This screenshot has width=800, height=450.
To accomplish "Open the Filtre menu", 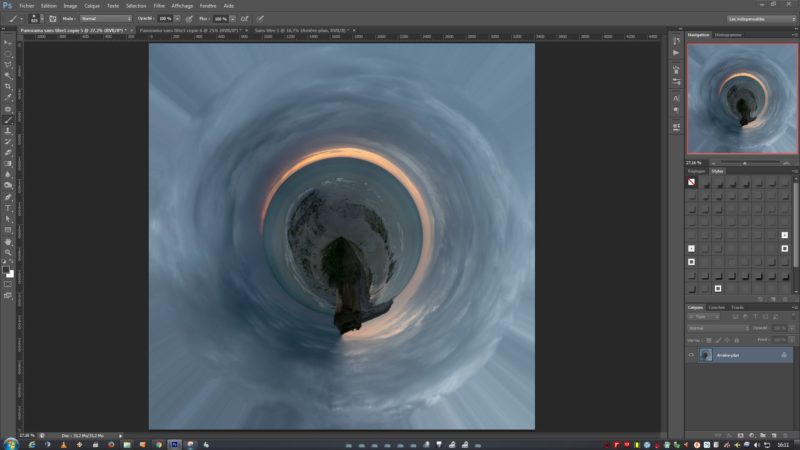I will tap(159, 5).
